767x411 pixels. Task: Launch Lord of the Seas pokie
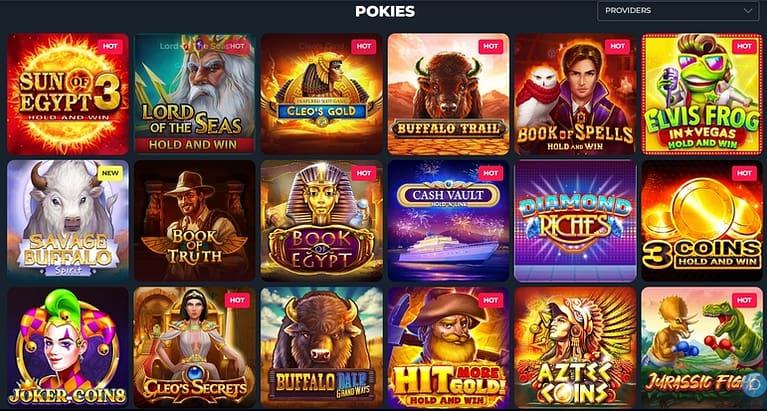pyautogui.click(x=195, y=94)
